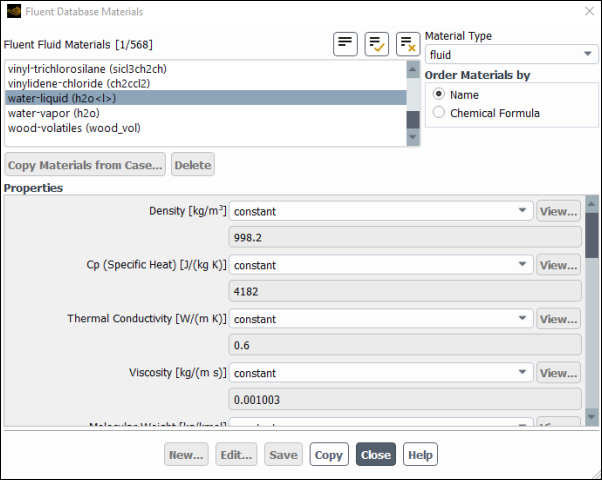Click the materials list scroll down arrow
602x480 pixels.
point(413,137)
